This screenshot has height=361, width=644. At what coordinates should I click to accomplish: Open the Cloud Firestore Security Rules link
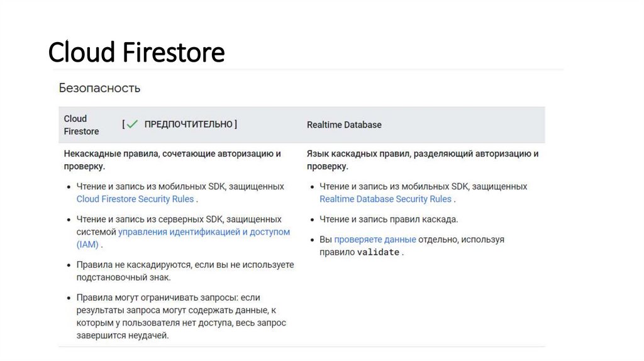pyautogui.click(x=135, y=199)
